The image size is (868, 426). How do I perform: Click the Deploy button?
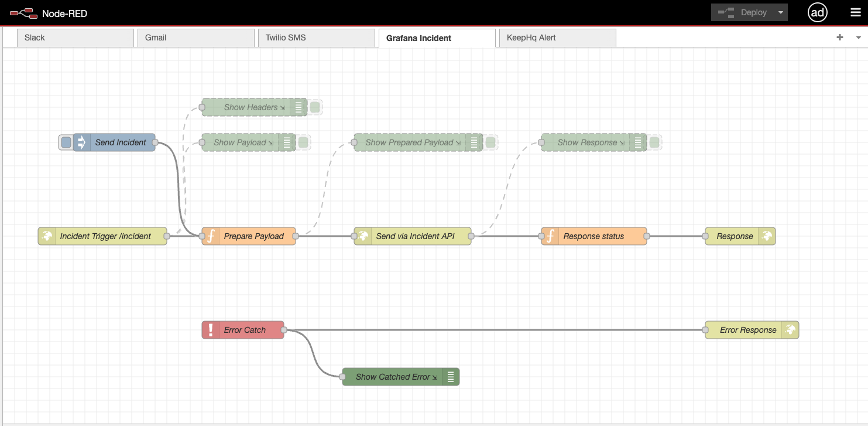742,12
